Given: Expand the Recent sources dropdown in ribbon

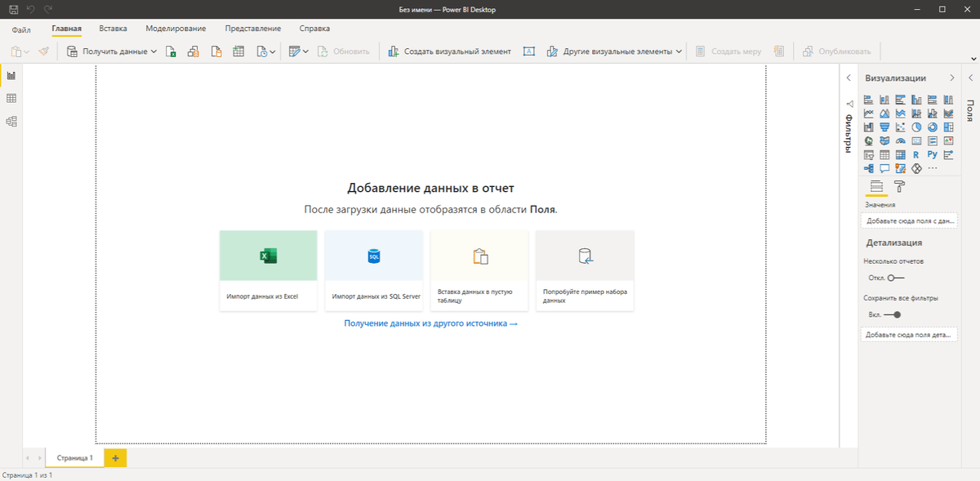Looking at the screenshot, I should pos(273,51).
